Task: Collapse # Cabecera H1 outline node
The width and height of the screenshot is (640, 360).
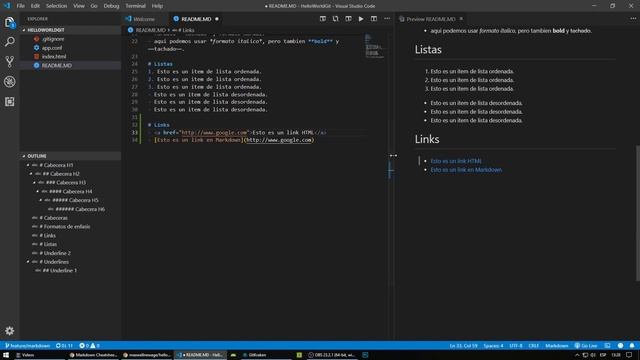Action: (x=28, y=165)
